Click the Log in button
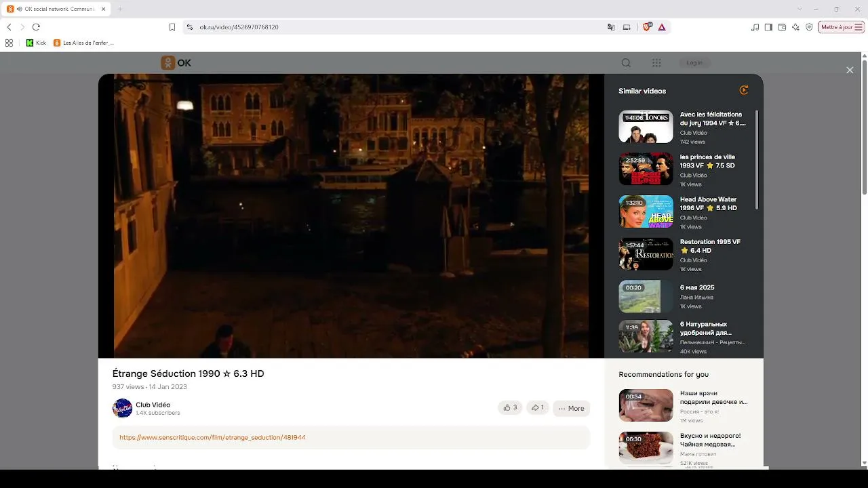 pos(694,62)
